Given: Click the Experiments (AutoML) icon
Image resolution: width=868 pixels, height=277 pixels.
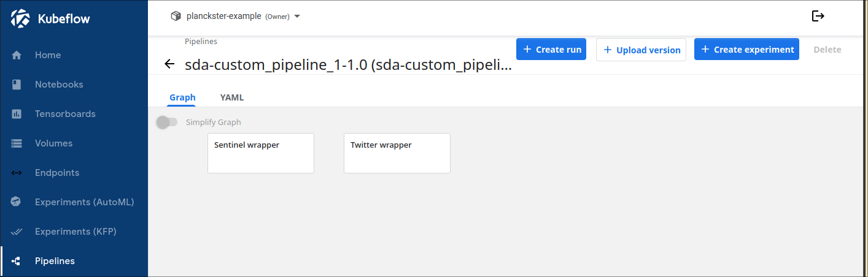Looking at the screenshot, I should tap(17, 202).
